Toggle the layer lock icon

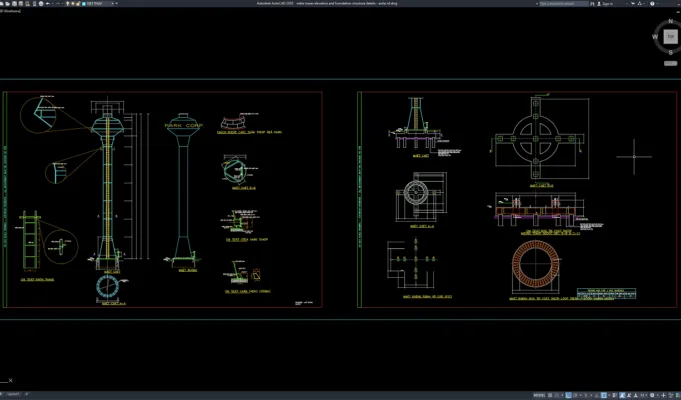78,3
